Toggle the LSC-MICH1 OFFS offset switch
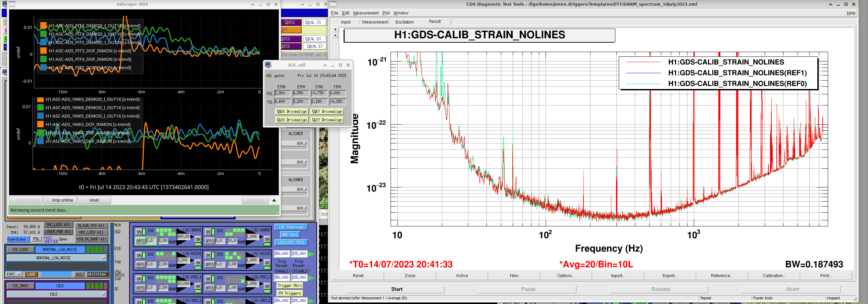Image resolution: width=868 pixels, height=304 pixels. tap(141, 264)
